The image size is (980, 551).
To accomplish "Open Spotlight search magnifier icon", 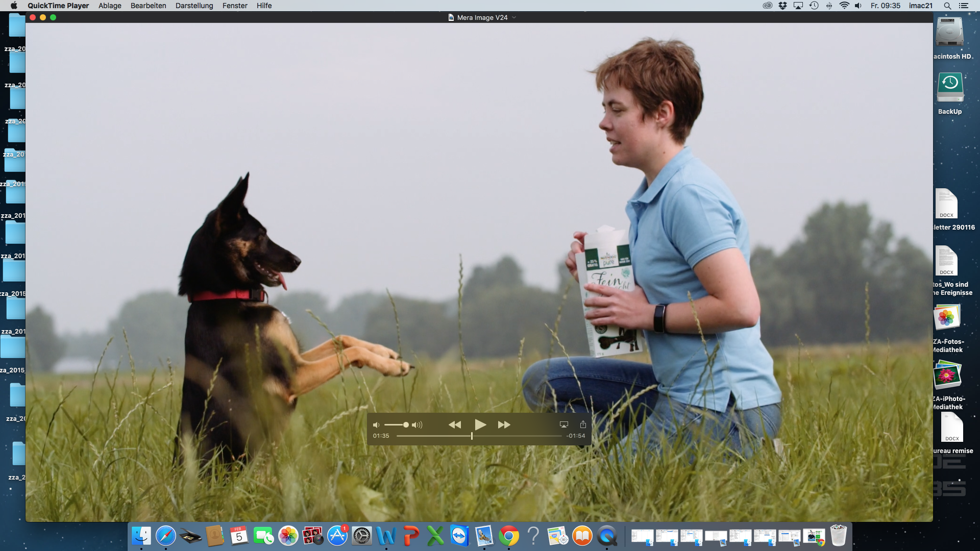I will 947,6.
